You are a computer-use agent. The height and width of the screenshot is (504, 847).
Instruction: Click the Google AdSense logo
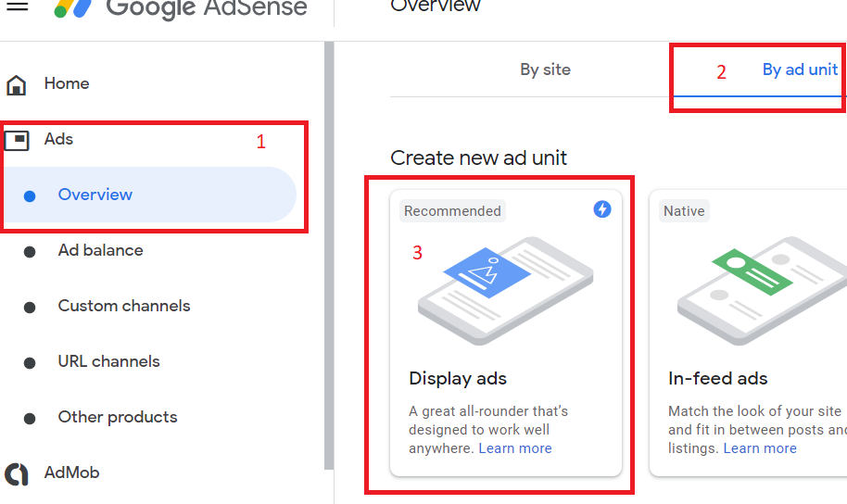(181, 8)
